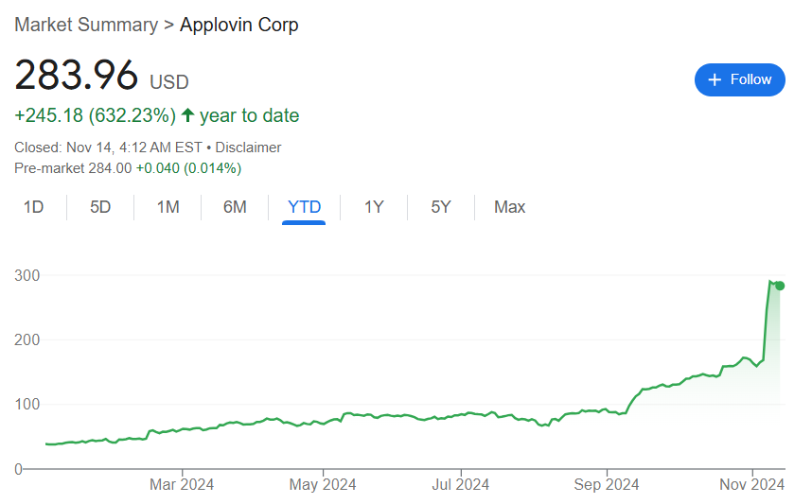This screenshot has height=504, width=812.
Task: Click the green endpoint dot on chart
Action: coord(780,286)
